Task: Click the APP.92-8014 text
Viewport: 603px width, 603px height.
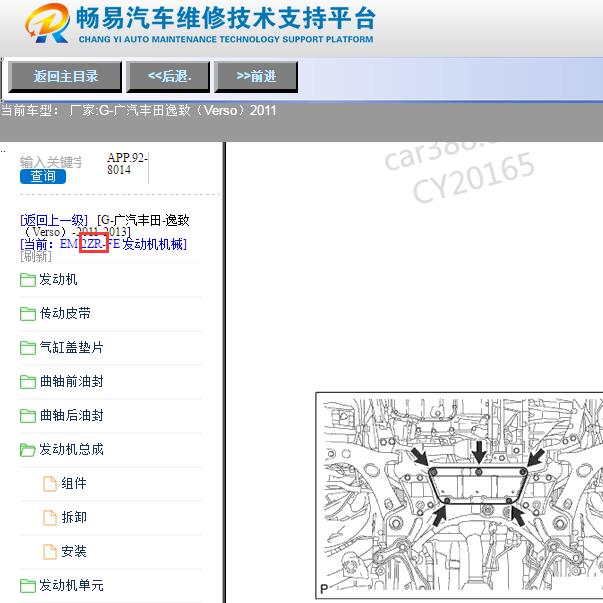Action: coord(127,163)
